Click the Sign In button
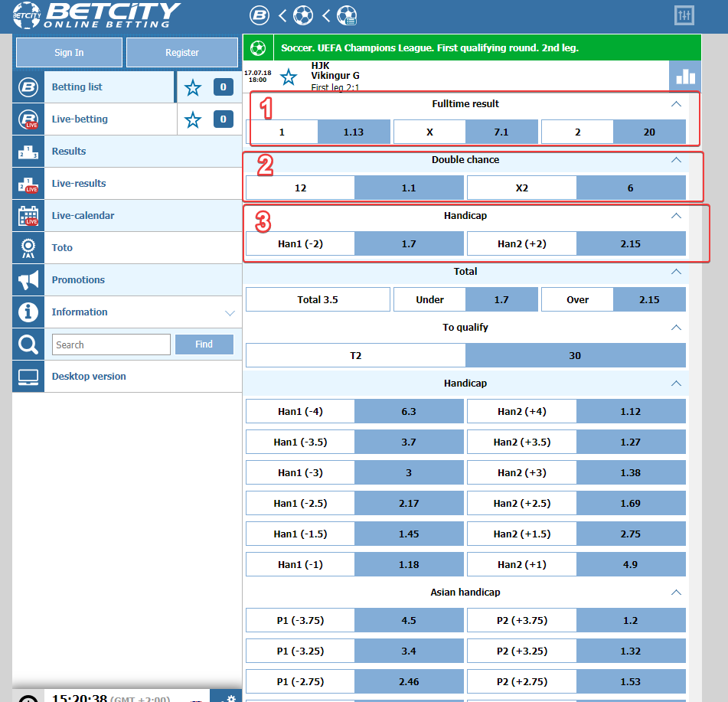Viewport: 728px width, 702px height. (x=69, y=53)
